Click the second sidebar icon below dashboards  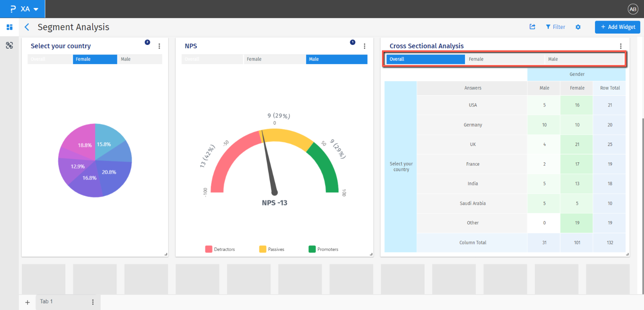tap(9, 45)
